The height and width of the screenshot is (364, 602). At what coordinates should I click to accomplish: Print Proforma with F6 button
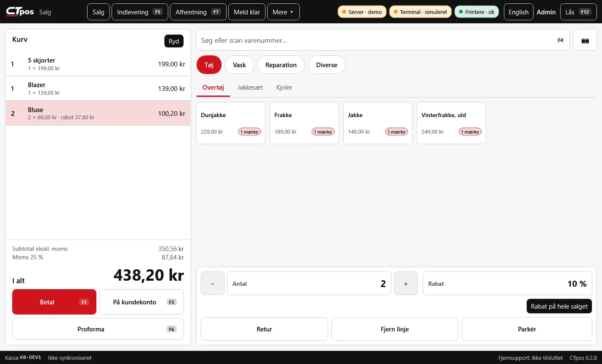(x=98, y=329)
